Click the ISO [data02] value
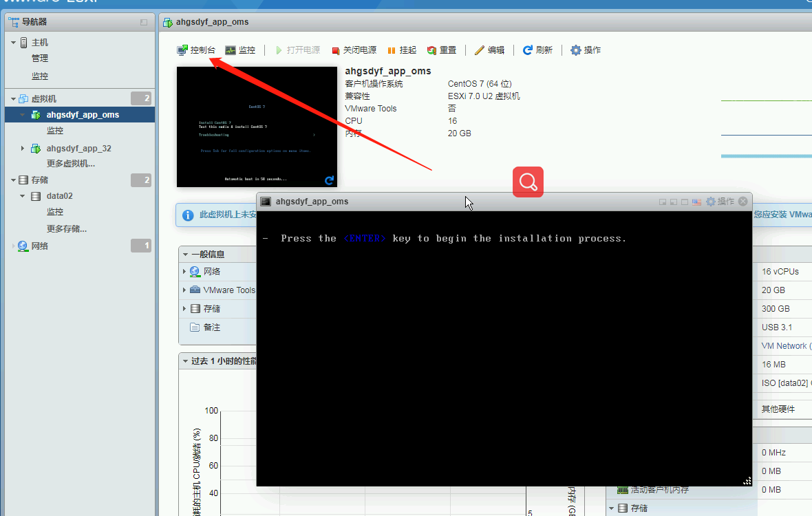This screenshot has width=812, height=516. (x=786, y=383)
